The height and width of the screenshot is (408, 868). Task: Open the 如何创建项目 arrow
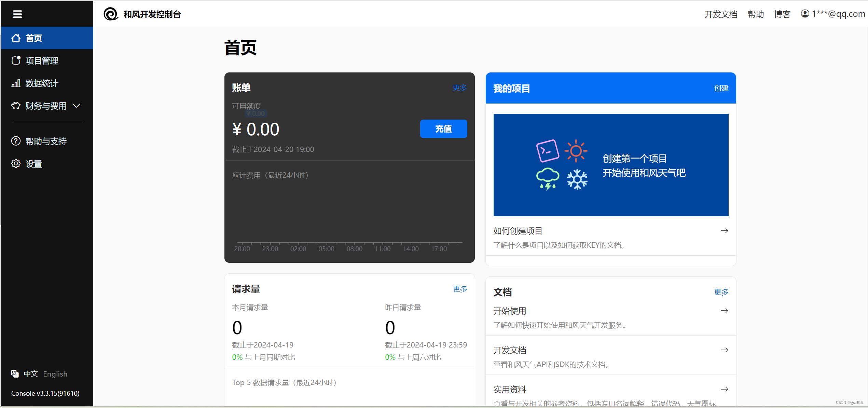[724, 231]
